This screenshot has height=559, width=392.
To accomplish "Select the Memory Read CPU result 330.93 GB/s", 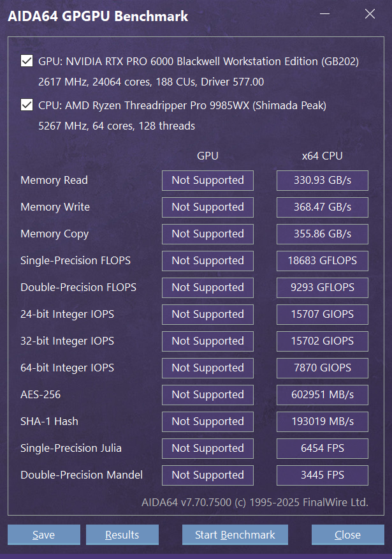I will [323, 181].
